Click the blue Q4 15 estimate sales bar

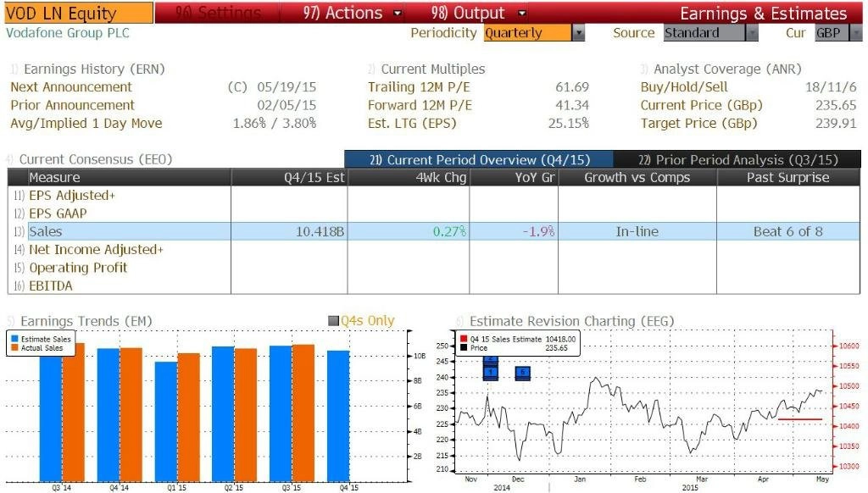(338, 416)
